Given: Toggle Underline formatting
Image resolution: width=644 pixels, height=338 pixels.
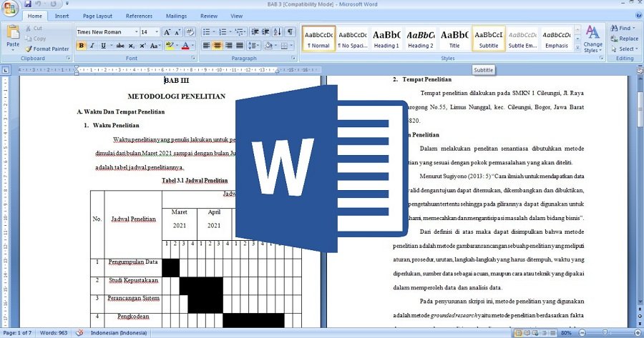Looking at the screenshot, I should pyautogui.click(x=103, y=46).
